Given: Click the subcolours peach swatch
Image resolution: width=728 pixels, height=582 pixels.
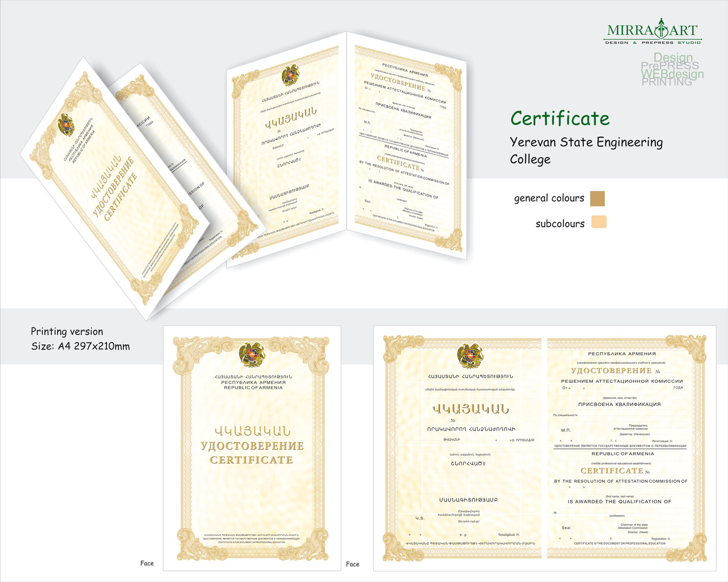Looking at the screenshot, I should point(599,222).
